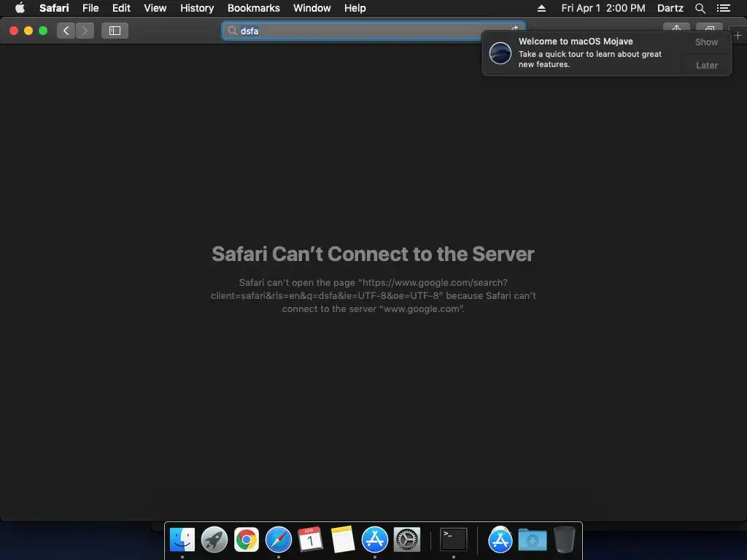Click the search magnifier icon in address bar

point(233,31)
